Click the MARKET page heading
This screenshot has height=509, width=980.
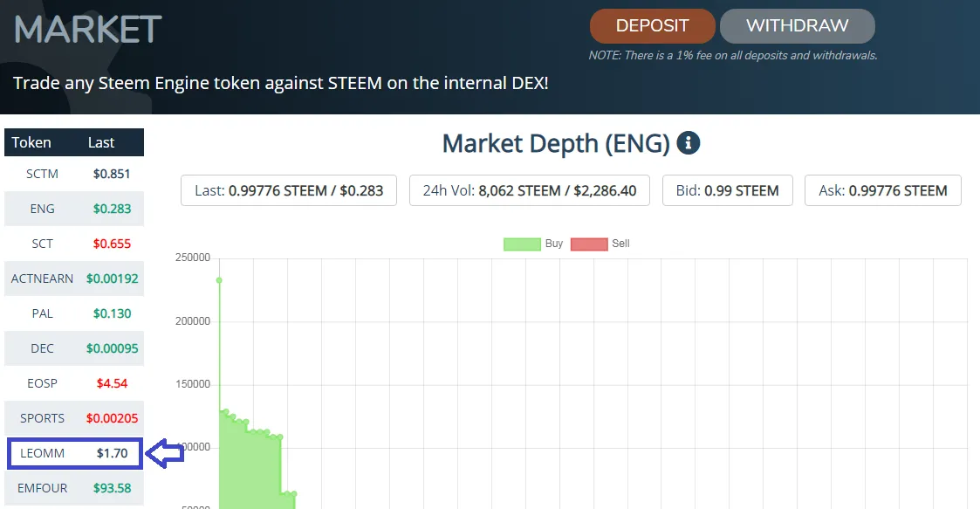coord(88,30)
